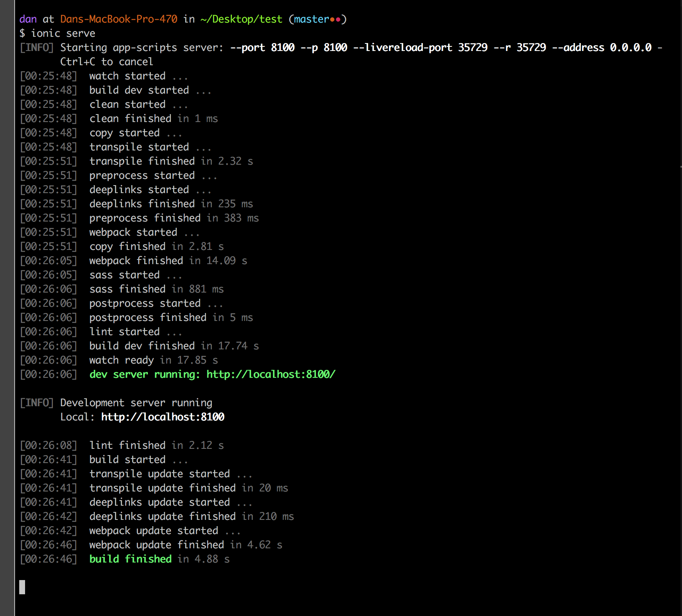Click 'transpile update finished in 20 ms' line
Image resolution: width=682 pixels, height=616 pixels.
[x=188, y=488]
